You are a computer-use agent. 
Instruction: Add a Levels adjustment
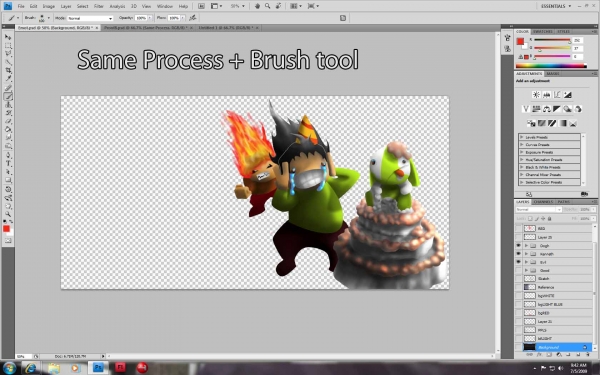point(546,95)
